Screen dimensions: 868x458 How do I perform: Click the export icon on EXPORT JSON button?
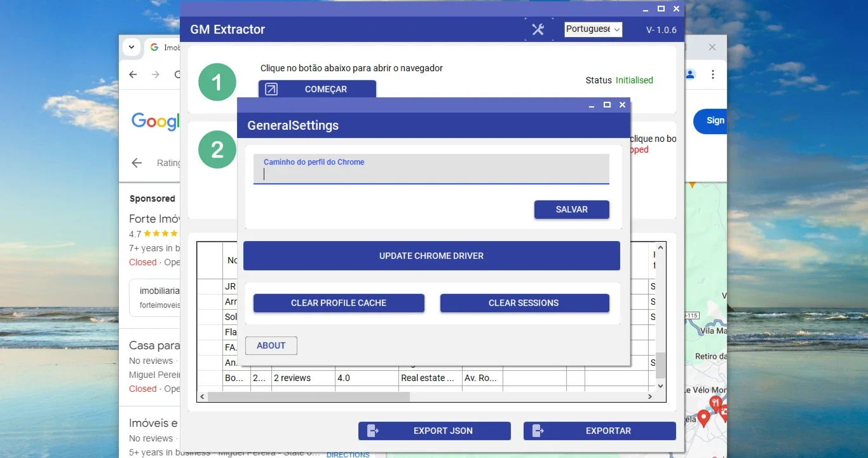[373, 431]
